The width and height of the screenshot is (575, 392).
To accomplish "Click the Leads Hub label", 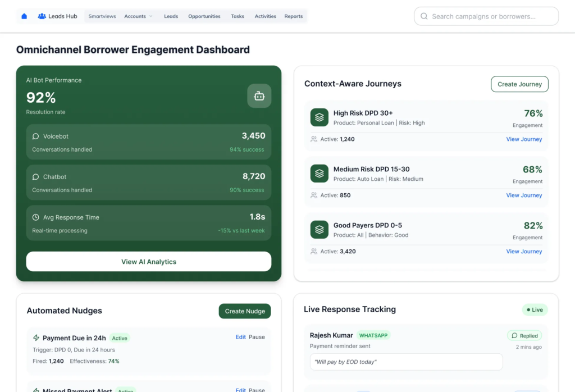I will point(63,16).
